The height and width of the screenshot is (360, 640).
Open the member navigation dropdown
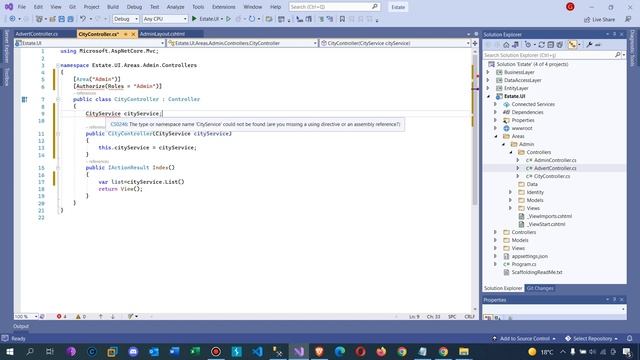[395, 43]
